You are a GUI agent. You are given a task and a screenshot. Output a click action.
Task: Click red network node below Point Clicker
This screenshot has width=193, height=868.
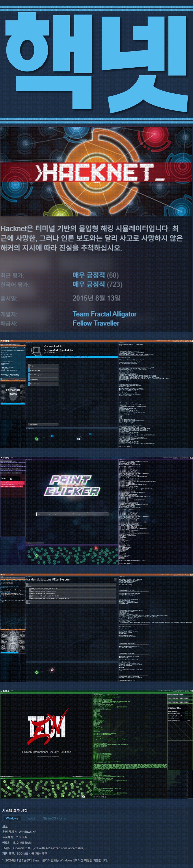(96, 548)
